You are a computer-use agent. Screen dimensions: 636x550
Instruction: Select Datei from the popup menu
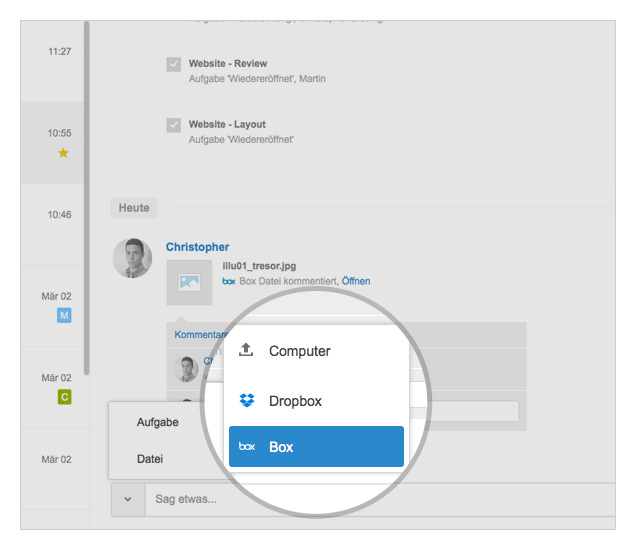pyautogui.click(x=151, y=459)
